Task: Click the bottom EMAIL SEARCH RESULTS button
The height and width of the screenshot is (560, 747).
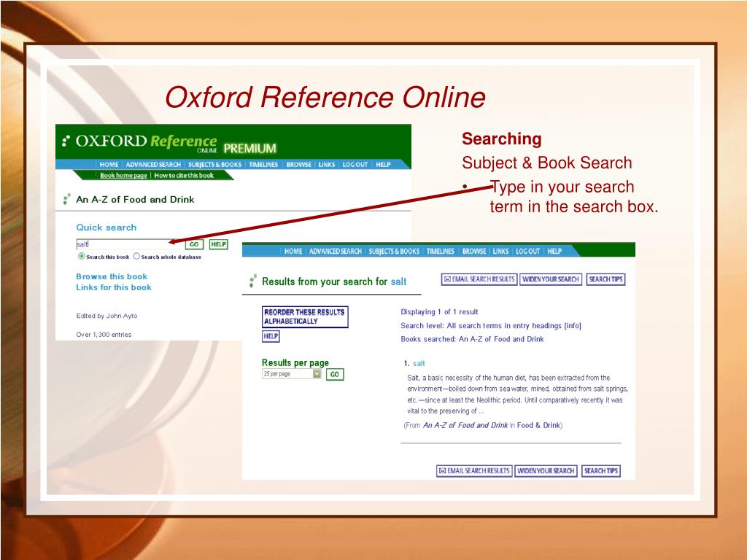Action: coord(474,471)
